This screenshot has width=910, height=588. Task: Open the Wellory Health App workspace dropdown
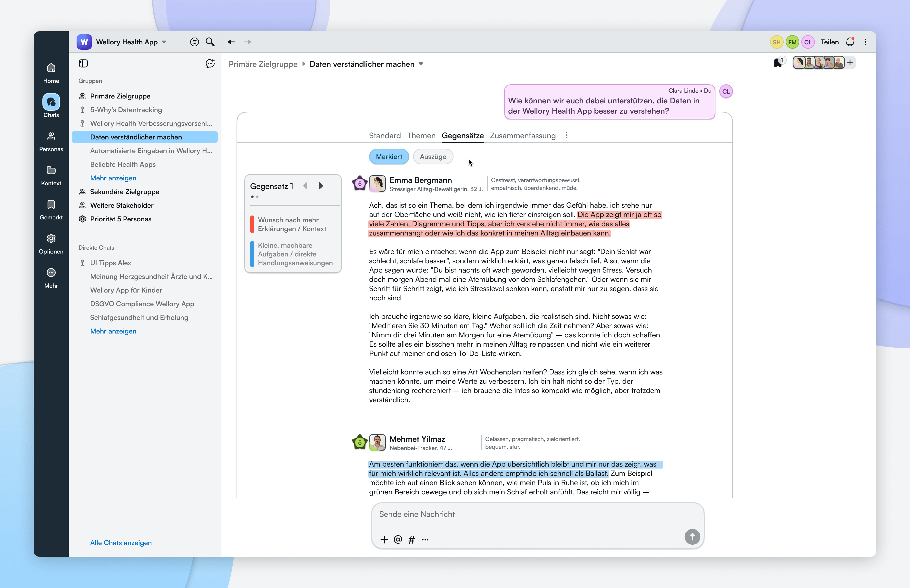pyautogui.click(x=164, y=42)
